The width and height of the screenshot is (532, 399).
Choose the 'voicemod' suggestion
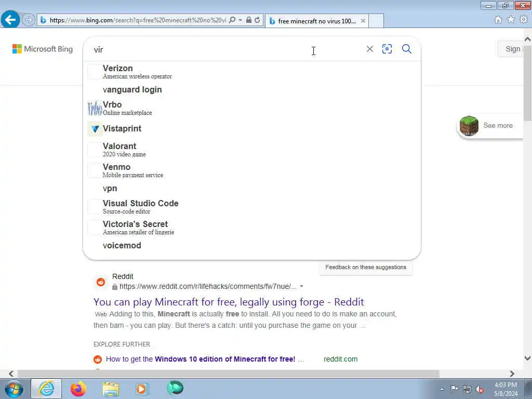(252, 245)
